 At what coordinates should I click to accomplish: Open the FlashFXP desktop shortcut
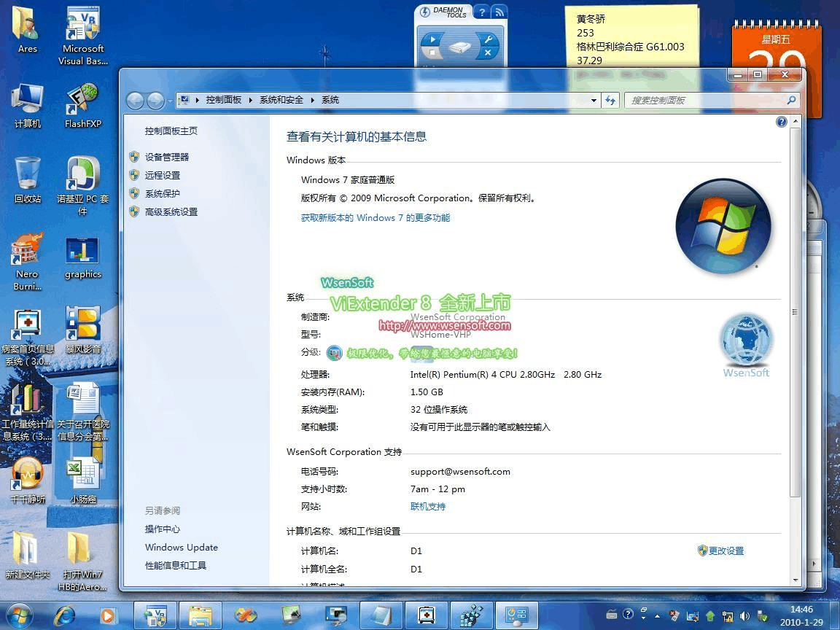[x=82, y=106]
